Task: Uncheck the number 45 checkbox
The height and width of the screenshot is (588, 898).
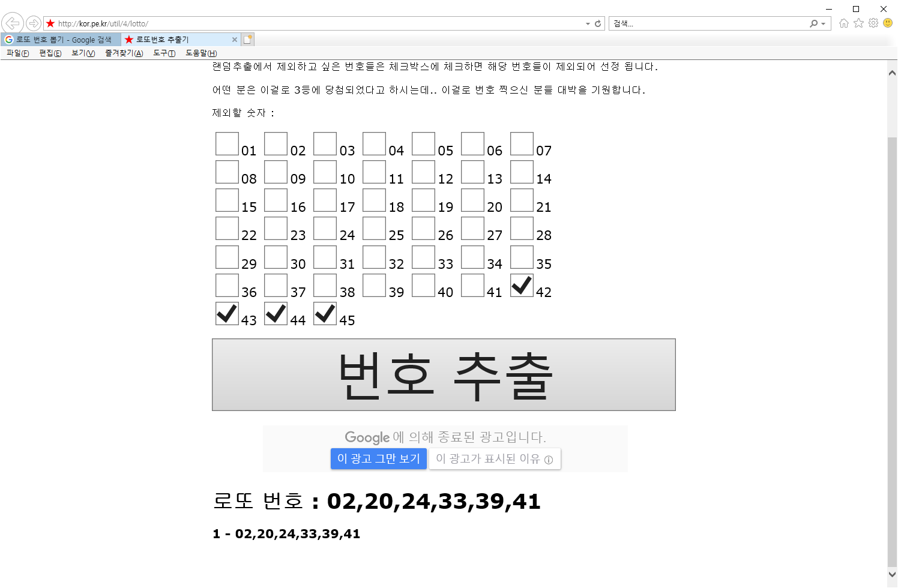Action: click(x=325, y=314)
